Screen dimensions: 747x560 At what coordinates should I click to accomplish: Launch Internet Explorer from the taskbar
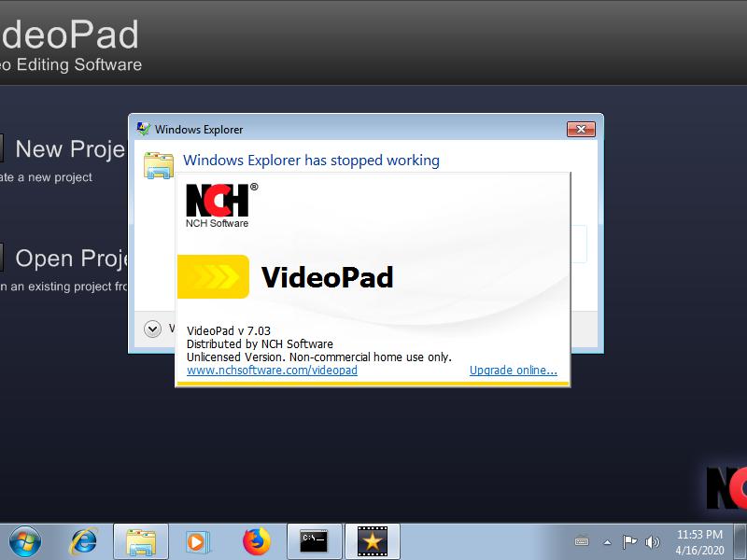(x=84, y=541)
